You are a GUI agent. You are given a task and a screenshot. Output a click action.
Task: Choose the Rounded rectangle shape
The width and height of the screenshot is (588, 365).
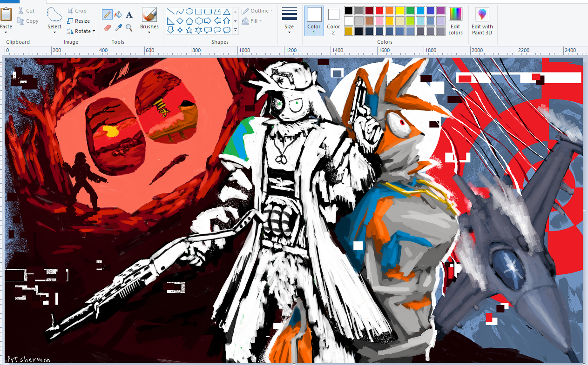pos(208,12)
